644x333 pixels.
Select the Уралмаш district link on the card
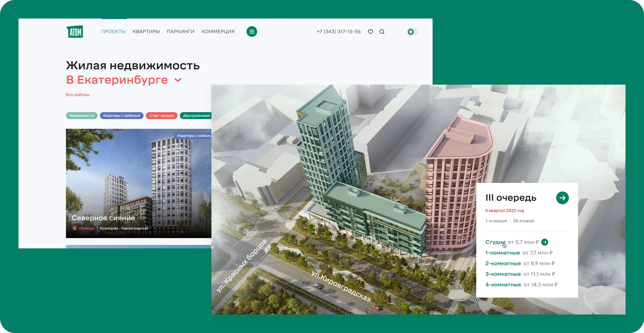point(87,228)
